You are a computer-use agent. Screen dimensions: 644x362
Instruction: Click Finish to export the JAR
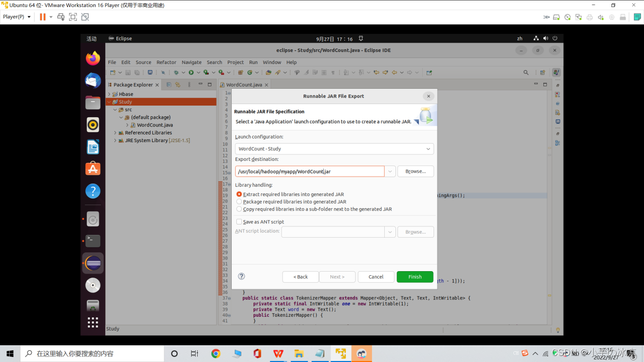point(415,277)
